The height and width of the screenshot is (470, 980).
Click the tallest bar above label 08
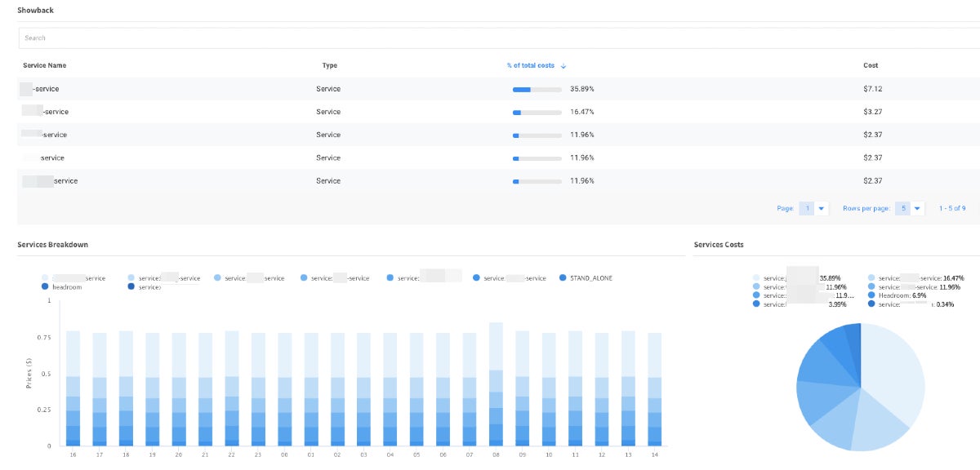pyautogui.click(x=496, y=384)
